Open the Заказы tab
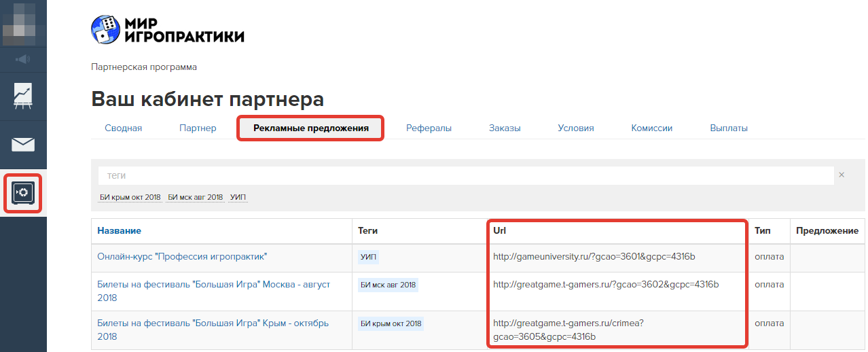The height and width of the screenshot is (352, 868). 505,128
